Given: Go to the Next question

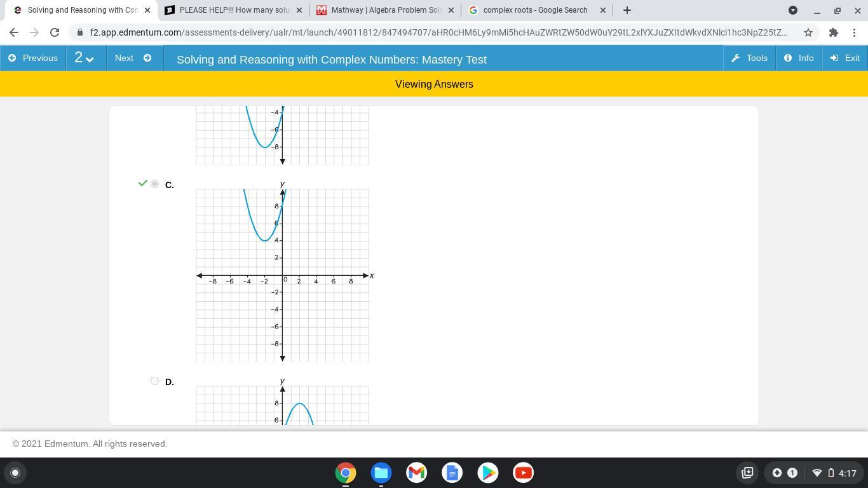Looking at the screenshot, I should point(135,58).
